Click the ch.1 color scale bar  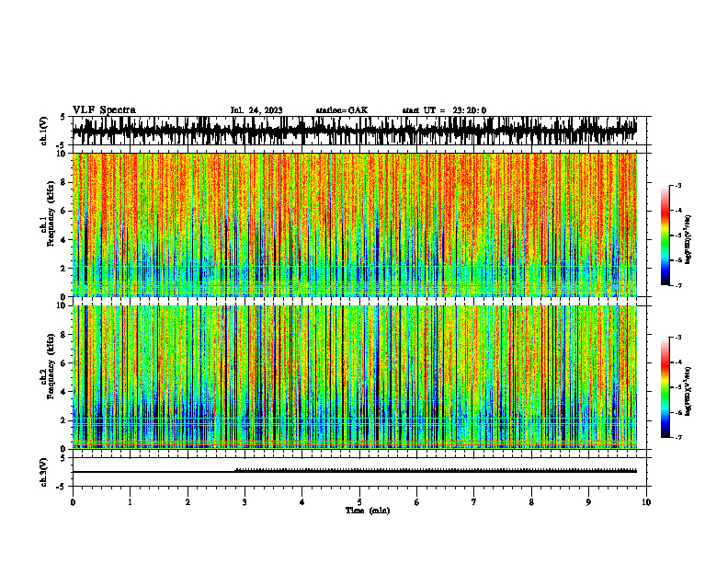click(x=665, y=236)
